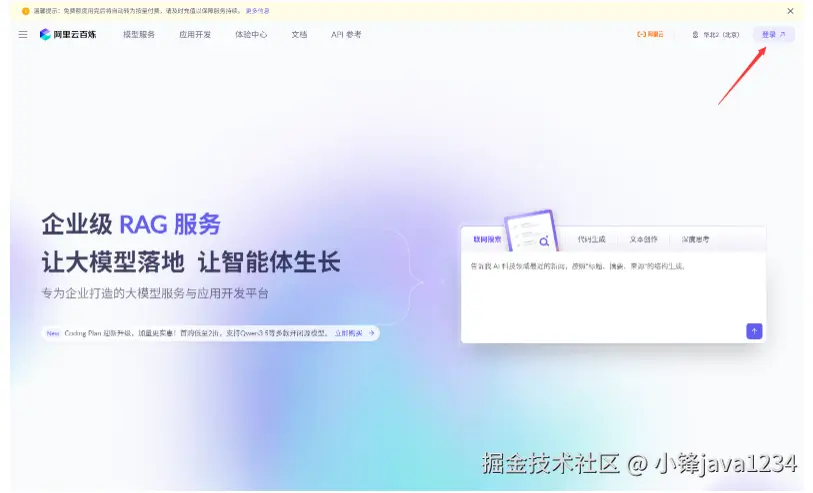Open the API 参考 menu item
This screenshot has height=493, width=813.
tap(346, 35)
